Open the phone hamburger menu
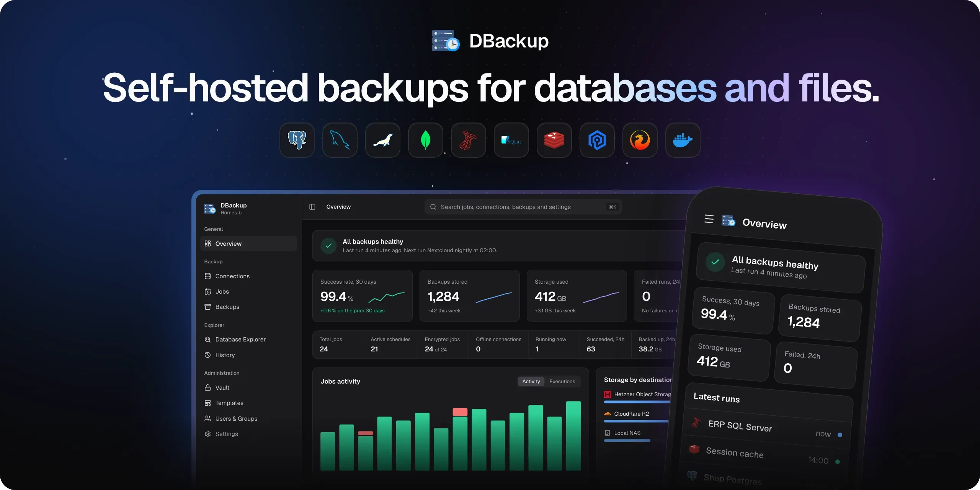Image resolution: width=980 pixels, height=490 pixels. point(709,219)
